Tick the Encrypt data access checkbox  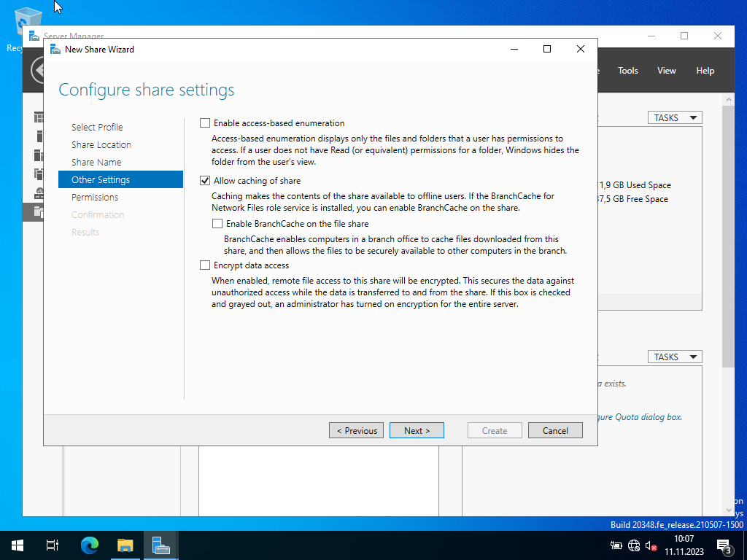click(205, 265)
